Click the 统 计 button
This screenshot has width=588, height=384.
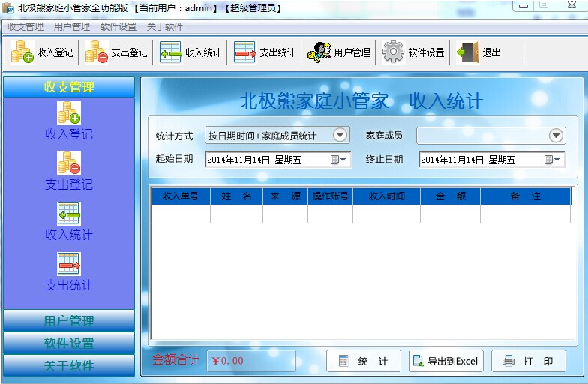[x=363, y=361]
